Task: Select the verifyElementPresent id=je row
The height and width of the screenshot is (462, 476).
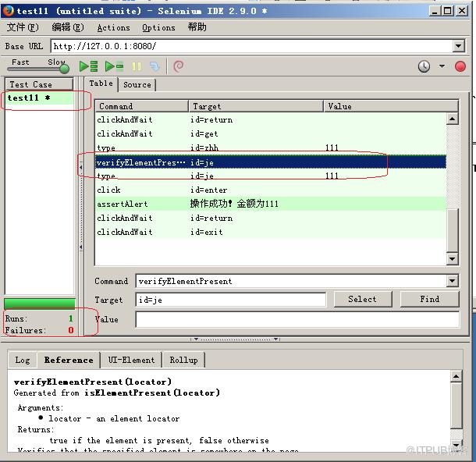Action: pyautogui.click(x=271, y=162)
